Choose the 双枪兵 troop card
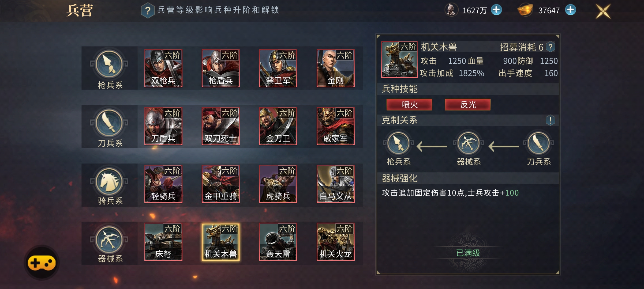The width and height of the screenshot is (644, 289). point(163,68)
